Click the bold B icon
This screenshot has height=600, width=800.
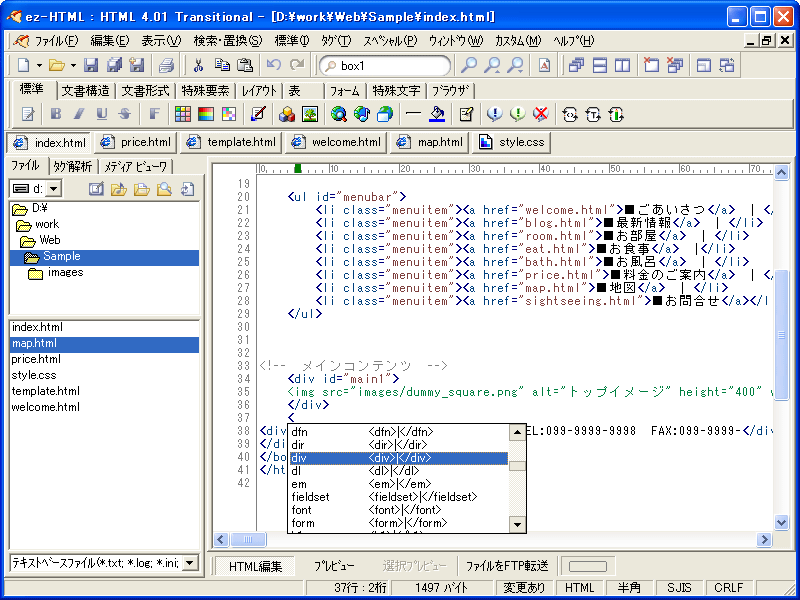click(56, 114)
